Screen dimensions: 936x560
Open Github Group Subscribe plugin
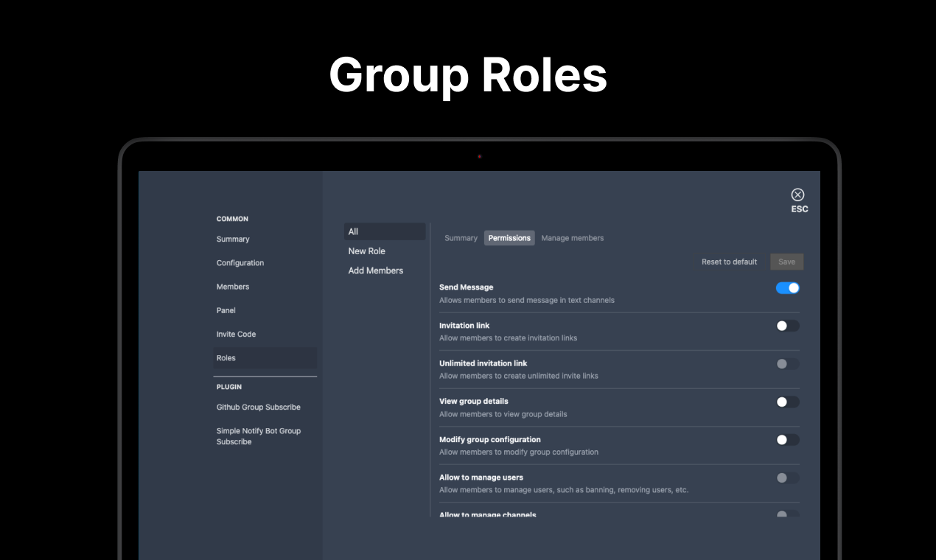(259, 407)
